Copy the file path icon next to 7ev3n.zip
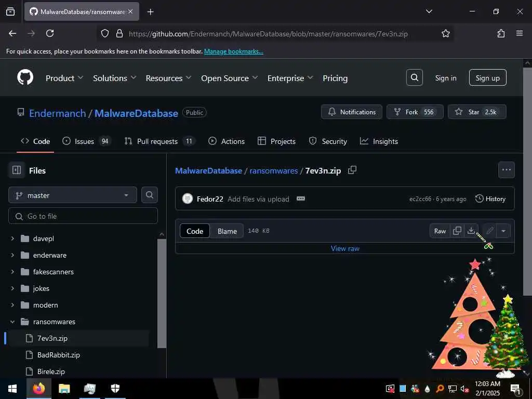The image size is (532, 399). pos(352,170)
